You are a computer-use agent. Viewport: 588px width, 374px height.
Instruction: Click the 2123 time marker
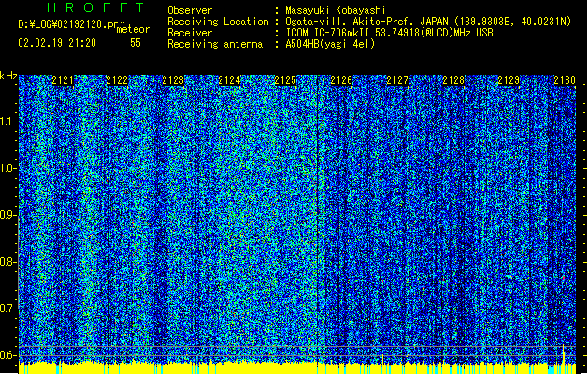coord(173,80)
